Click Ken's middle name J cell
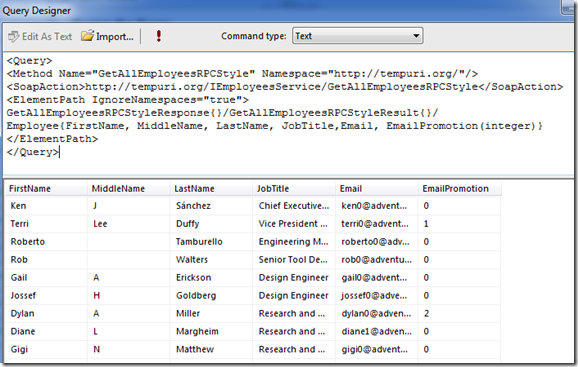The height and width of the screenshot is (367, 578). coord(129,206)
